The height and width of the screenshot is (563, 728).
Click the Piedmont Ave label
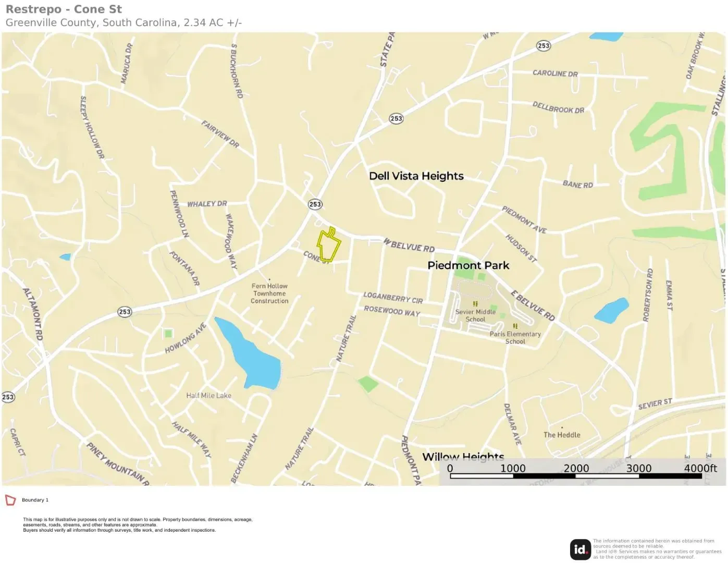coord(524,219)
